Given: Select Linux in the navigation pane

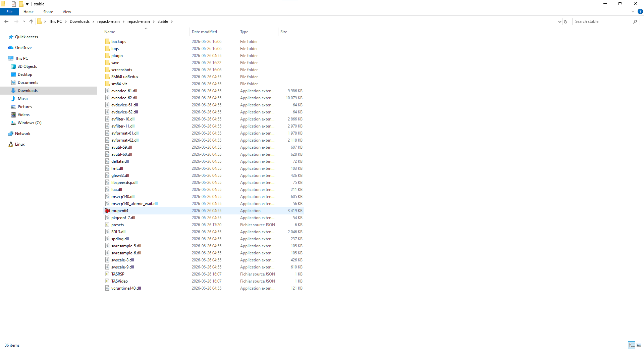Looking at the screenshot, I should (20, 144).
